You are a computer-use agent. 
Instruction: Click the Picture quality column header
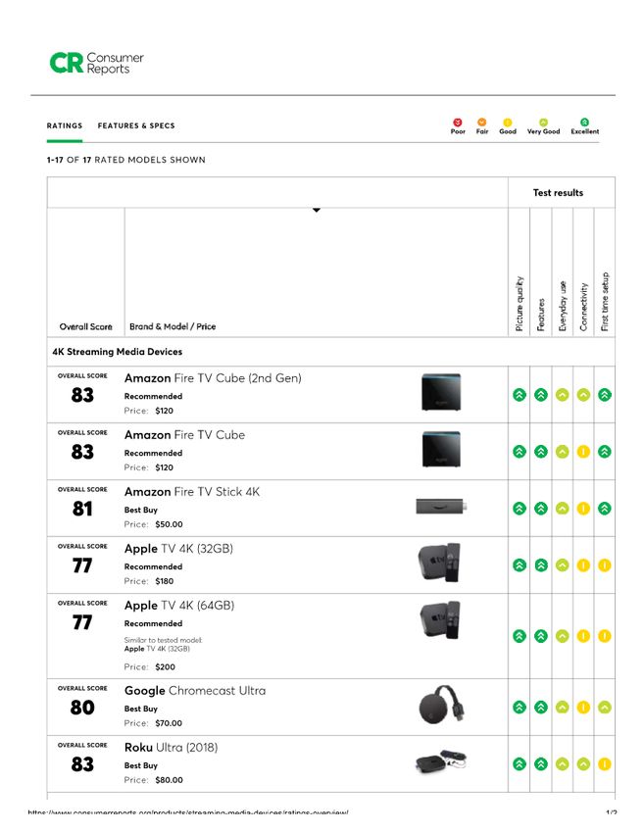click(520, 304)
